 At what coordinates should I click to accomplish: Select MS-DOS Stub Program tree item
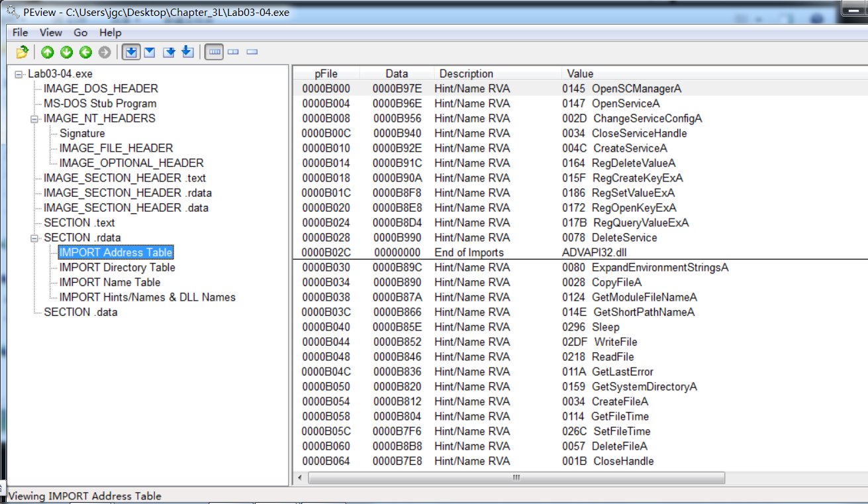point(100,104)
